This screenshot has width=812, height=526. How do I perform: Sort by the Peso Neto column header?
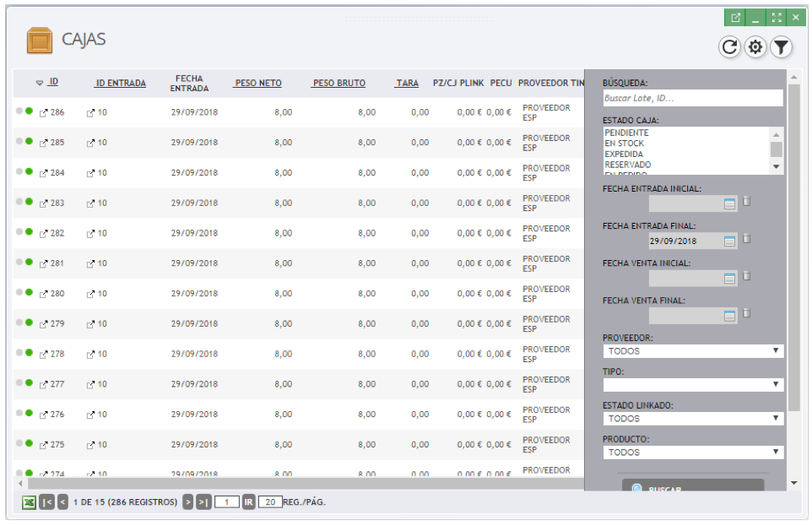(258, 84)
